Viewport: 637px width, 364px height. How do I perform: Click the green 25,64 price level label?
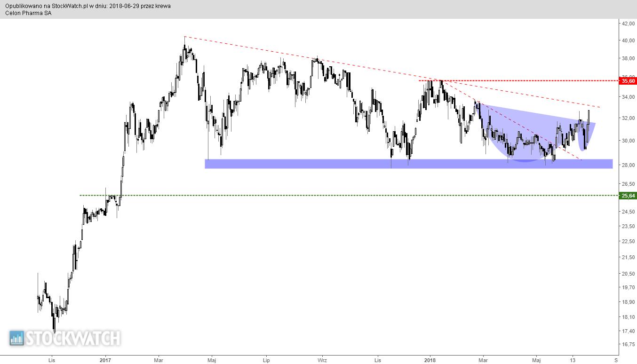(x=628, y=195)
